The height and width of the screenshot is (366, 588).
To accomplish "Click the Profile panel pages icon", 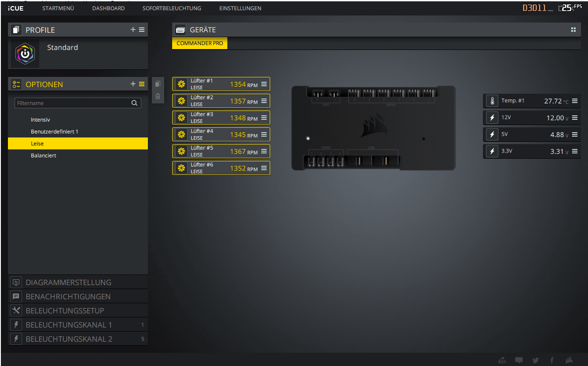I will point(16,30).
